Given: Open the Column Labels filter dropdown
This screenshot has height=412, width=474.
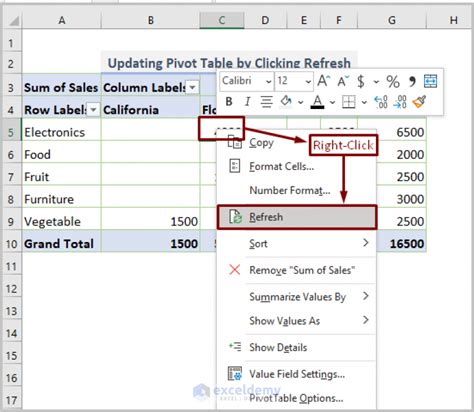Looking at the screenshot, I should [192, 88].
